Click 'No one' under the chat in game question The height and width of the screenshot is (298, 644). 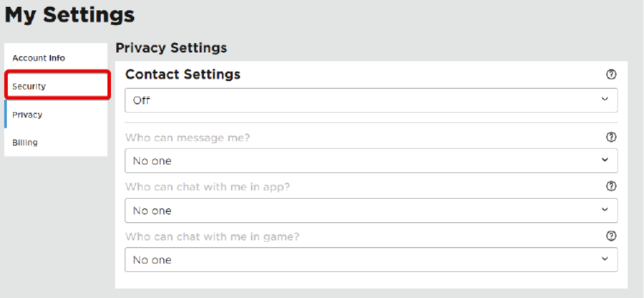[152, 260]
